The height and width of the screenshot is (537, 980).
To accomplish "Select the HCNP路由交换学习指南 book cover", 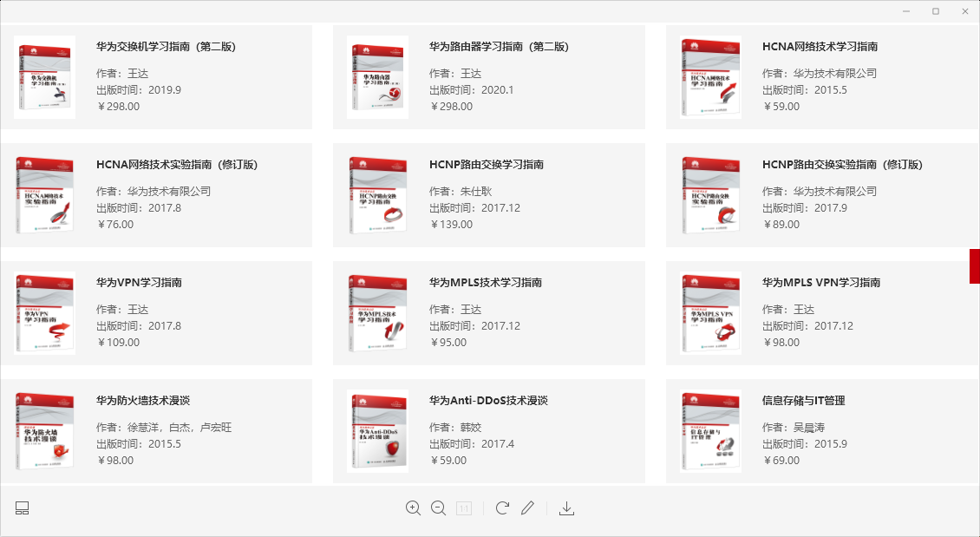I will click(377, 195).
